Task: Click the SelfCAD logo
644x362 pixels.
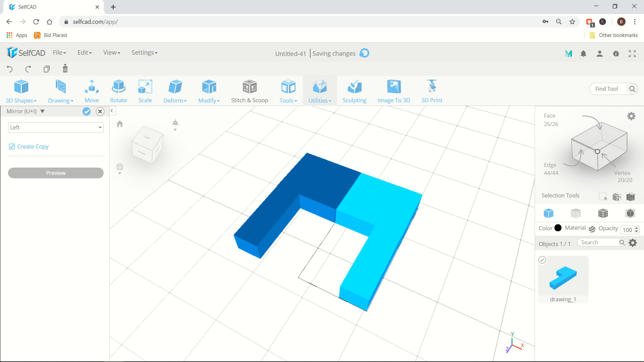Action: pyautogui.click(x=26, y=53)
